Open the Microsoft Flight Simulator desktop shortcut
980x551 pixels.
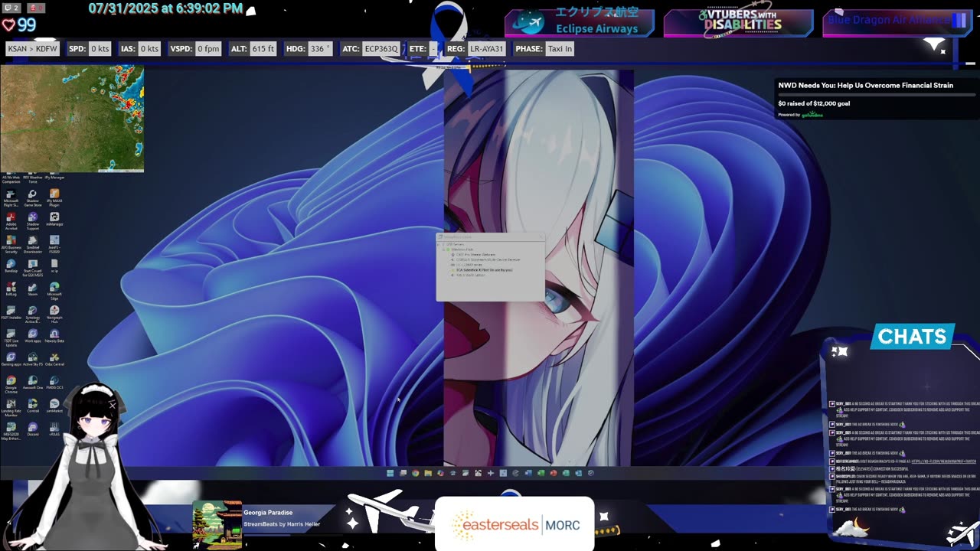click(x=11, y=197)
